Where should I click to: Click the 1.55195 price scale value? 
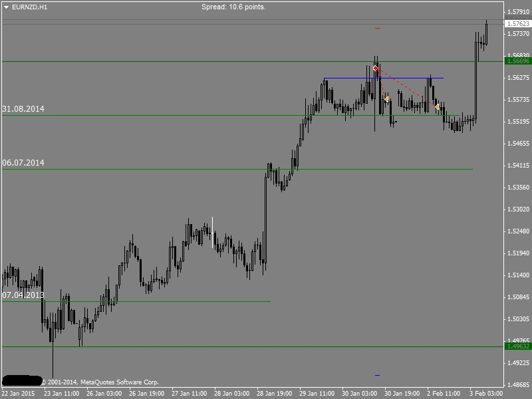(518, 122)
